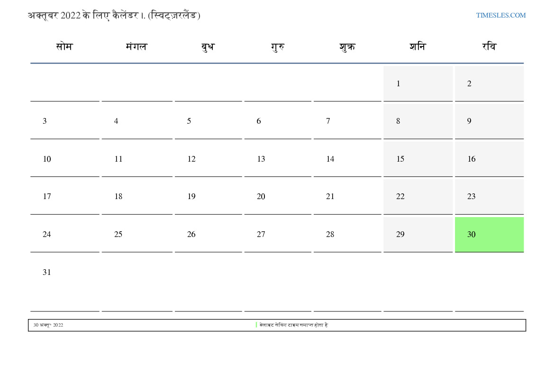This screenshot has width=554, height=392.
Task: Open the TIMESLES.COM link
Action: (500, 15)
